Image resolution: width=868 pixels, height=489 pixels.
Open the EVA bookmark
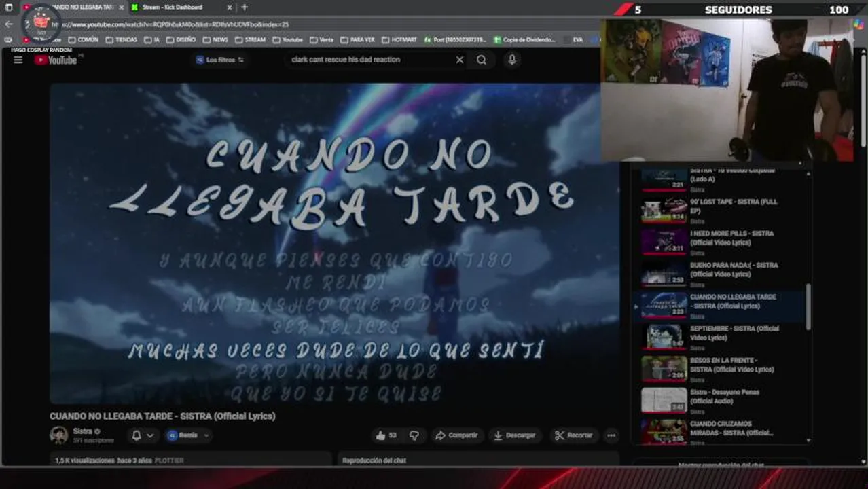(574, 40)
